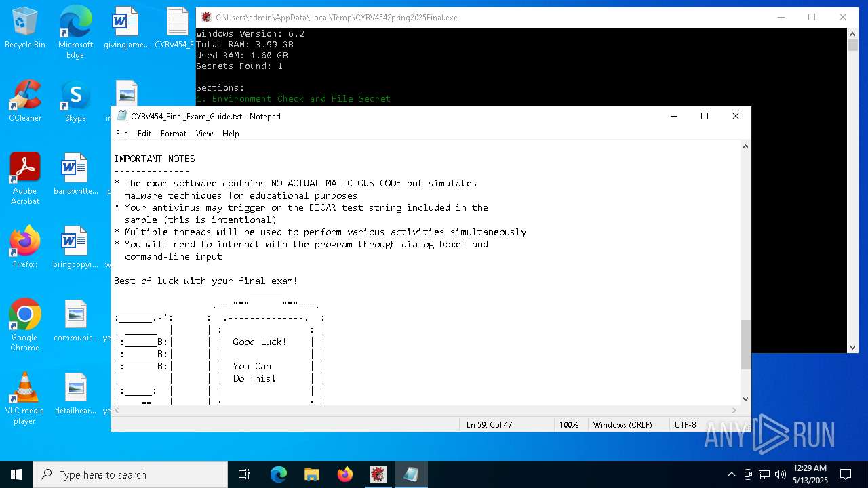Open Firefox from the taskbar
This screenshot has width=868, height=488.
pos(345,474)
